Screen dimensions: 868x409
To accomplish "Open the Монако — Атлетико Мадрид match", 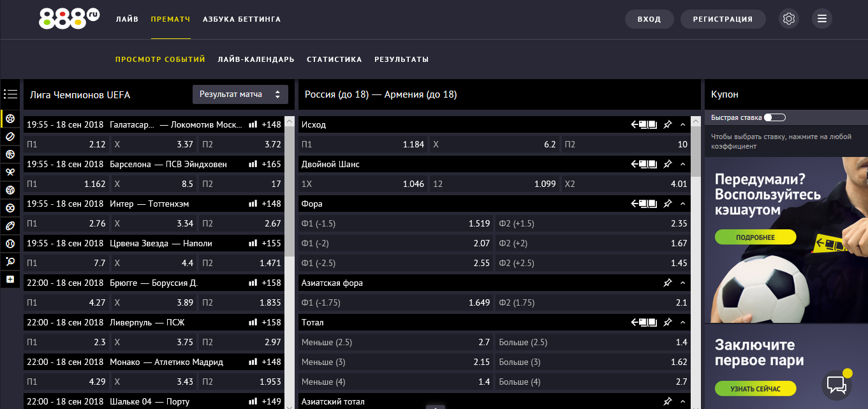I will 166,362.
